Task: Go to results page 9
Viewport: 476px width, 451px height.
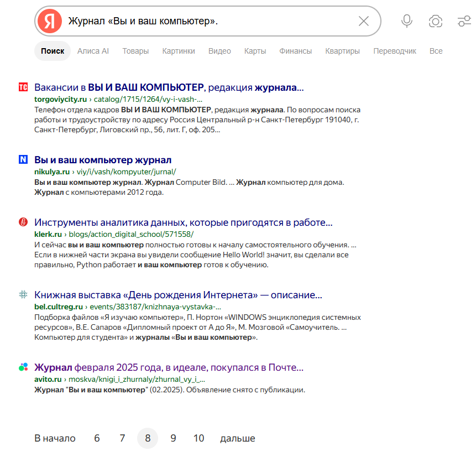Action: pyautogui.click(x=173, y=438)
